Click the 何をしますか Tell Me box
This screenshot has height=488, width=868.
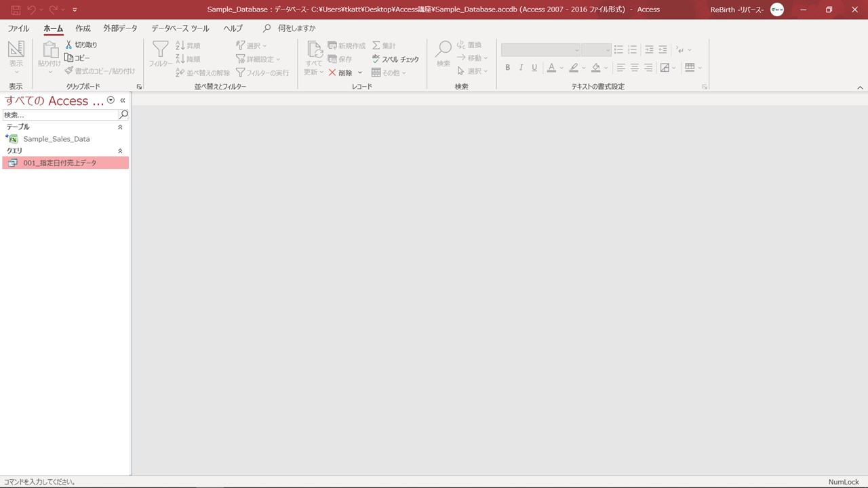click(296, 28)
